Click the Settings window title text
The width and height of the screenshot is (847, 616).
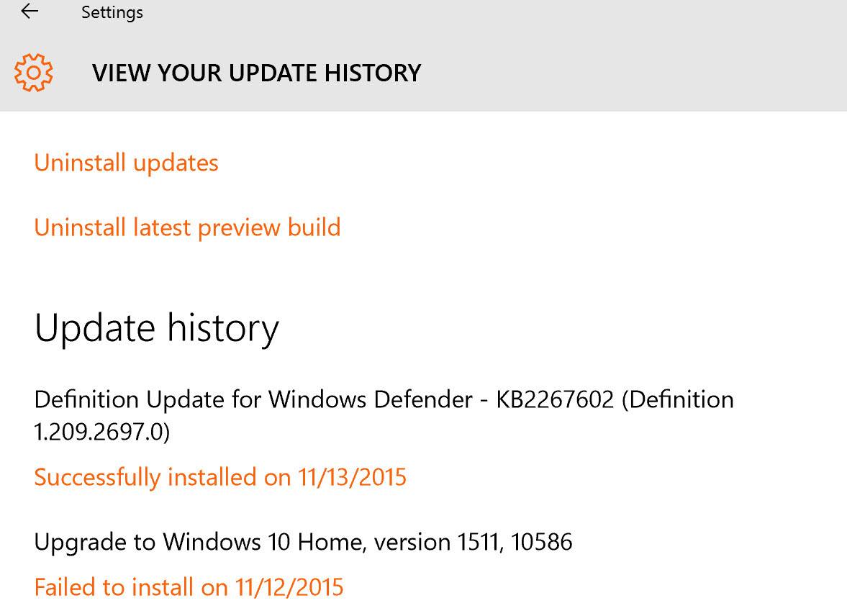point(112,12)
